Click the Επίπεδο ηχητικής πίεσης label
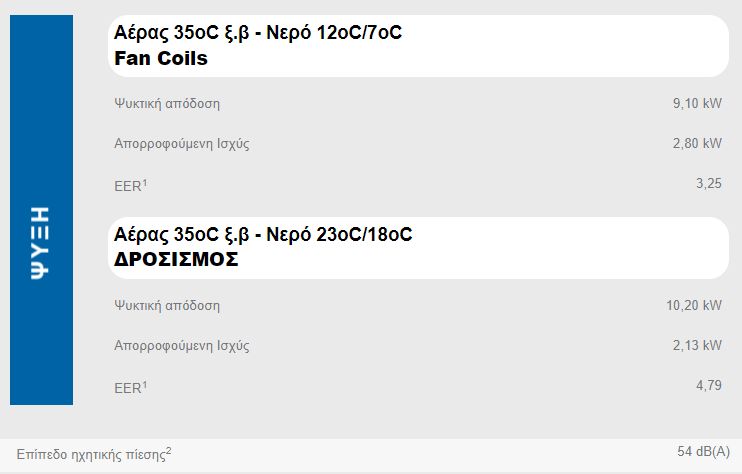 [90, 454]
